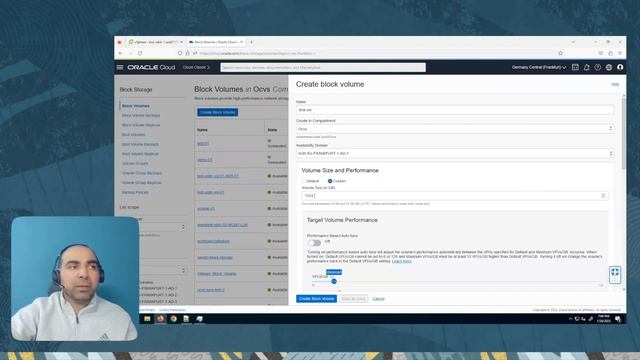Open Boot Volume Replicas in sidebar
The height and width of the screenshot is (360, 640).
tap(140, 154)
